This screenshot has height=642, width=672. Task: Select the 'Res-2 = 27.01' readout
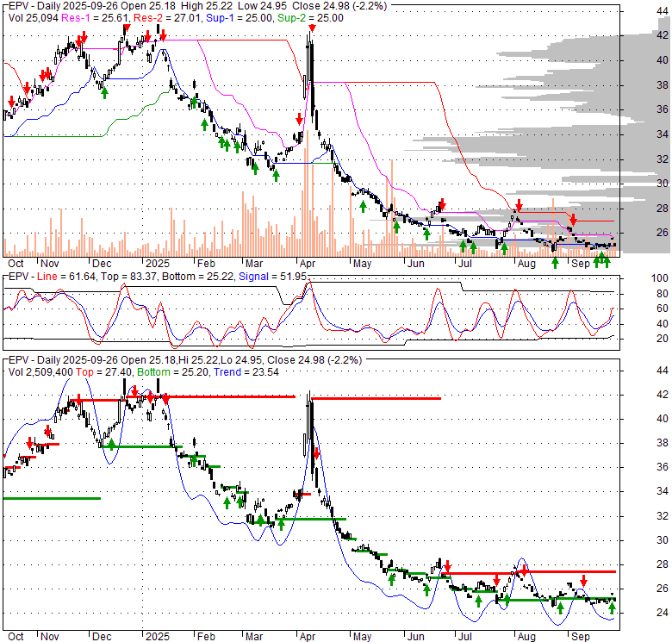tap(168, 18)
